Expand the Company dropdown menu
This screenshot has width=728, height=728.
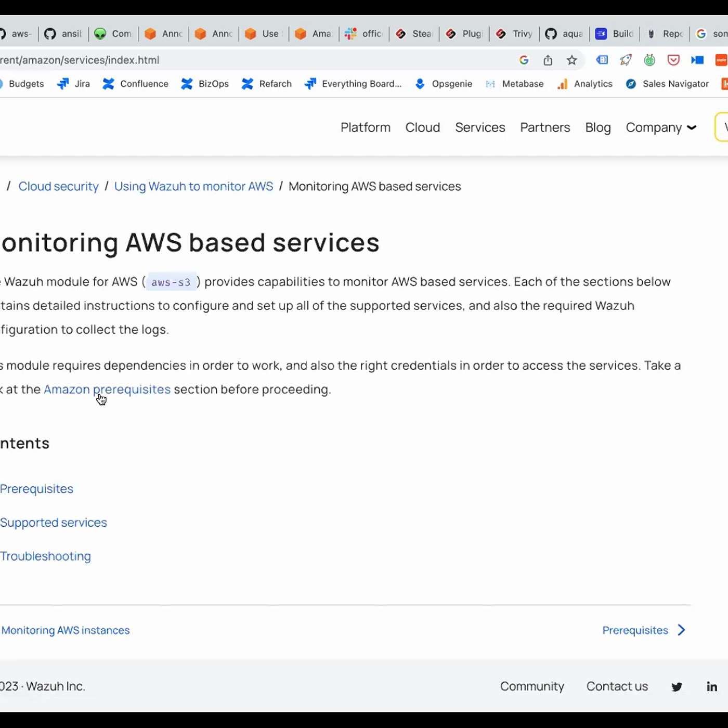click(660, 127)
